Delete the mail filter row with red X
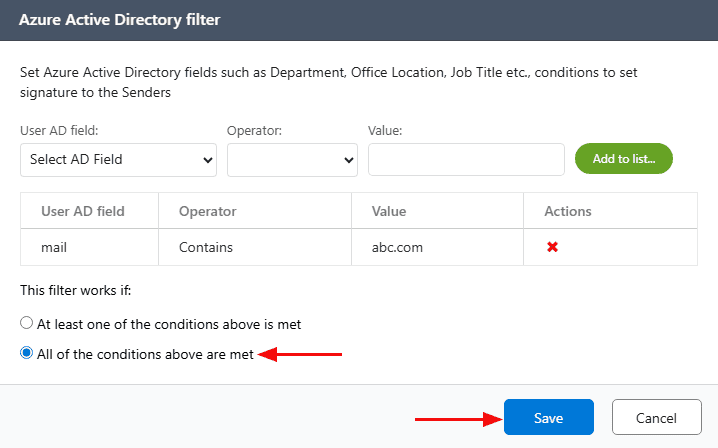The height and width of the screenshot is (448, 718). [552, 247]
